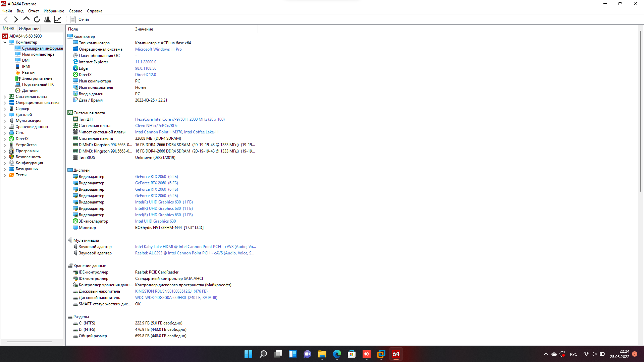Image resolution: width=644 pixels, height=362 pixels.
Task: Click the Отчёт report toolbar button
Action: click(x=79, y=19)
